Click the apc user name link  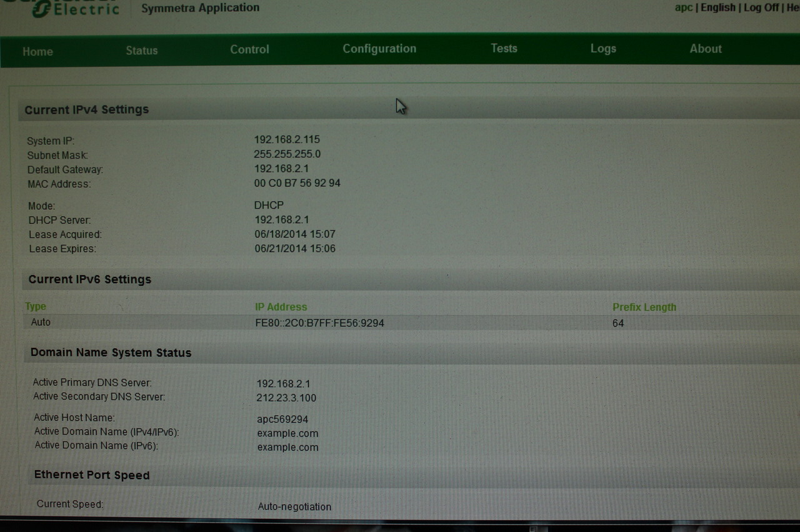(x=683, y=7)
